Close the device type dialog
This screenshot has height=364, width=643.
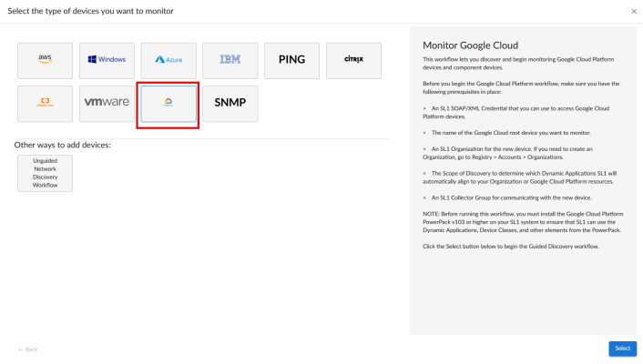(x=634, y=12)
